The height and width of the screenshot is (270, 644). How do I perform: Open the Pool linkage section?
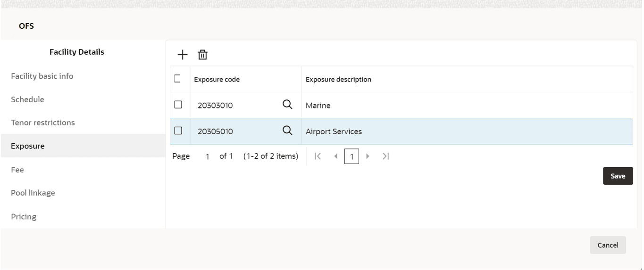(33, 193)
